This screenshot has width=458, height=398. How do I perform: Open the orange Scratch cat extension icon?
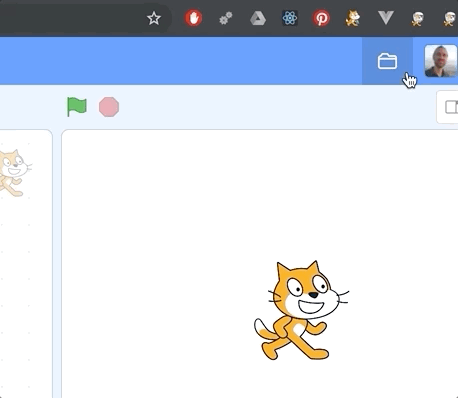[353, 18]
